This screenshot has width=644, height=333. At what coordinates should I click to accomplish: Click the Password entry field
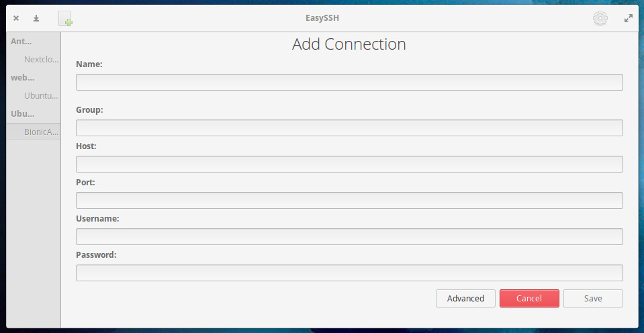coord(349,273)
